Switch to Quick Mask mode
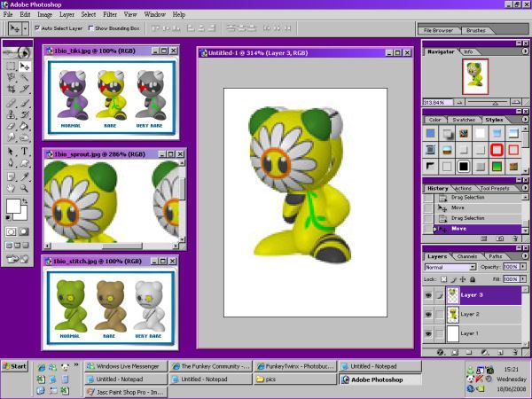 [24, 231]
